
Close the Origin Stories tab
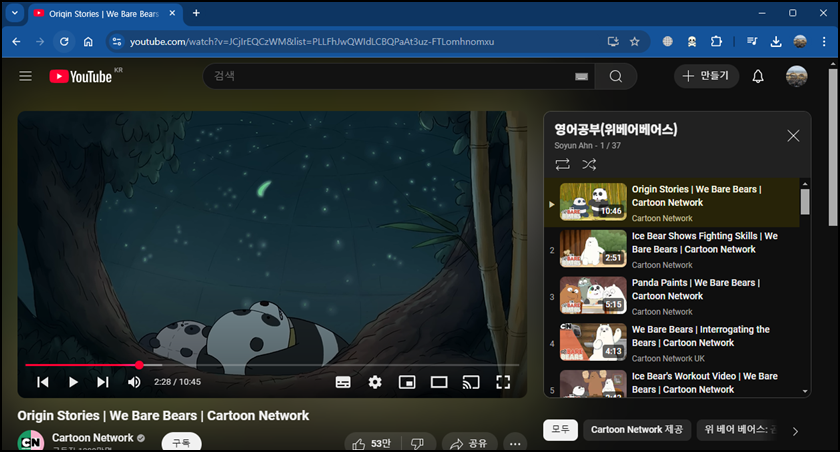tap(172, 13)
